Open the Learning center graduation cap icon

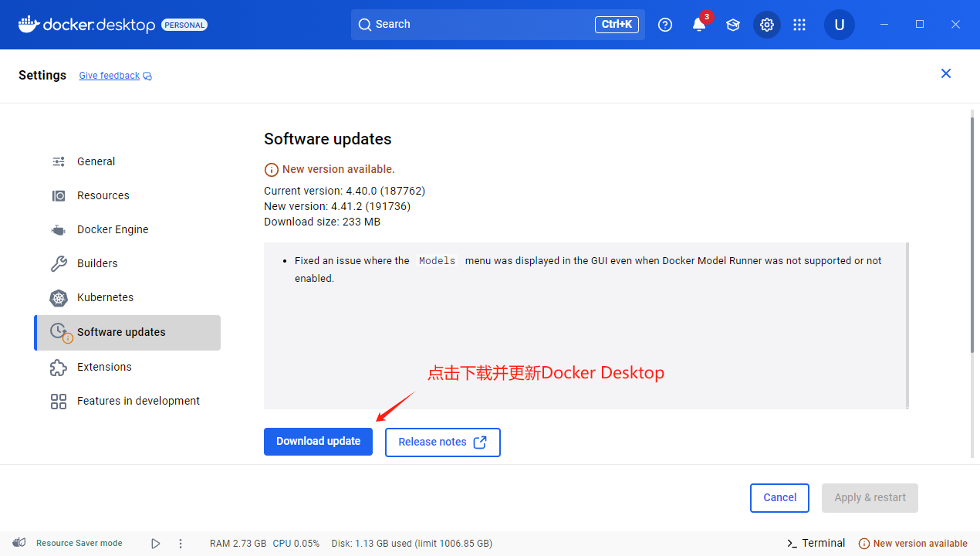pos(733,25)
